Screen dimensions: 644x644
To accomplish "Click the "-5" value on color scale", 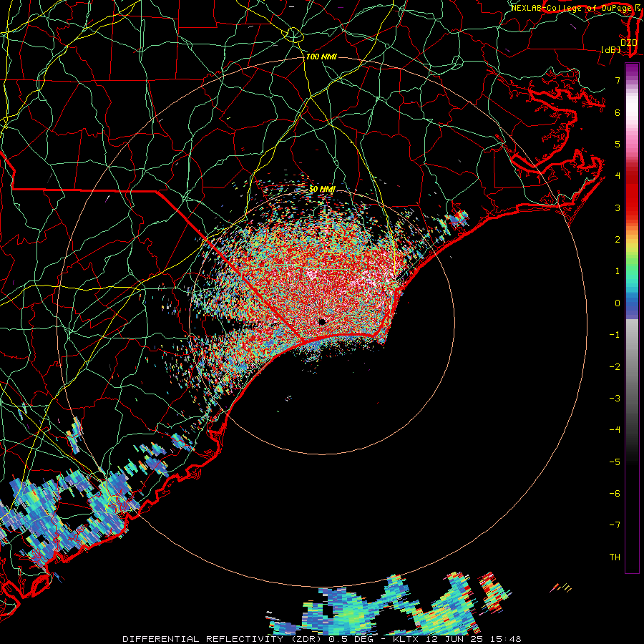I will coord(615,462).
